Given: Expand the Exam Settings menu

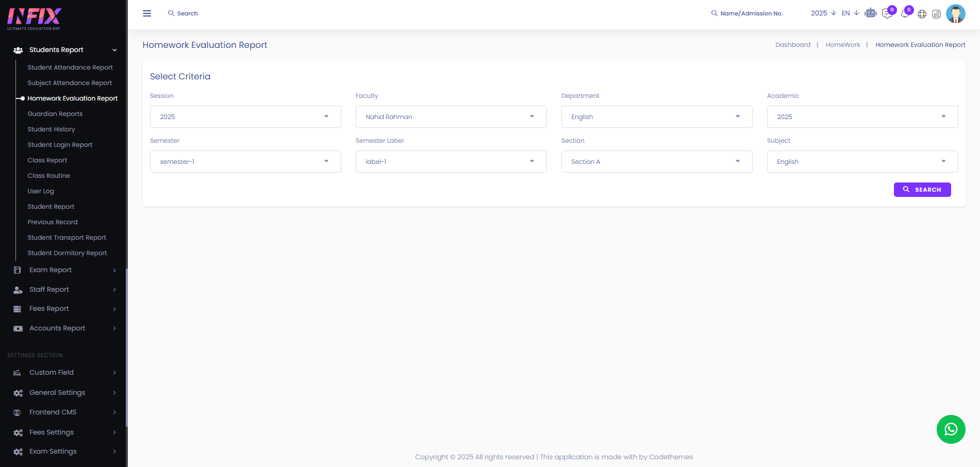Looking at the screenshot, I should 114,452.
